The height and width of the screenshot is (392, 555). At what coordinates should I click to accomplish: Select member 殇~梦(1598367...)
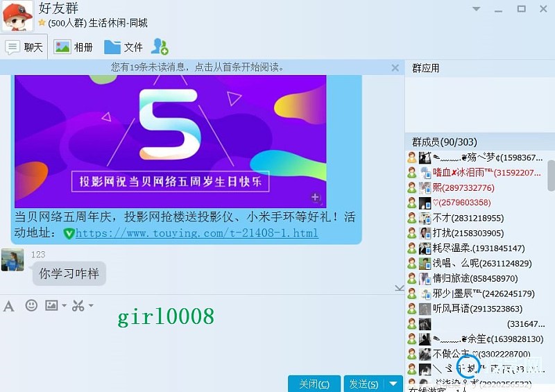477,157
